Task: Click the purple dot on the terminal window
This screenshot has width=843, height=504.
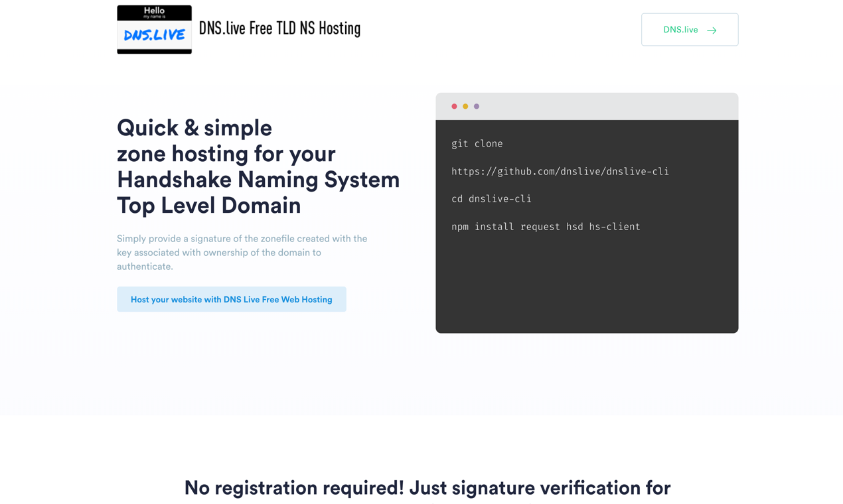Action: 476,106
